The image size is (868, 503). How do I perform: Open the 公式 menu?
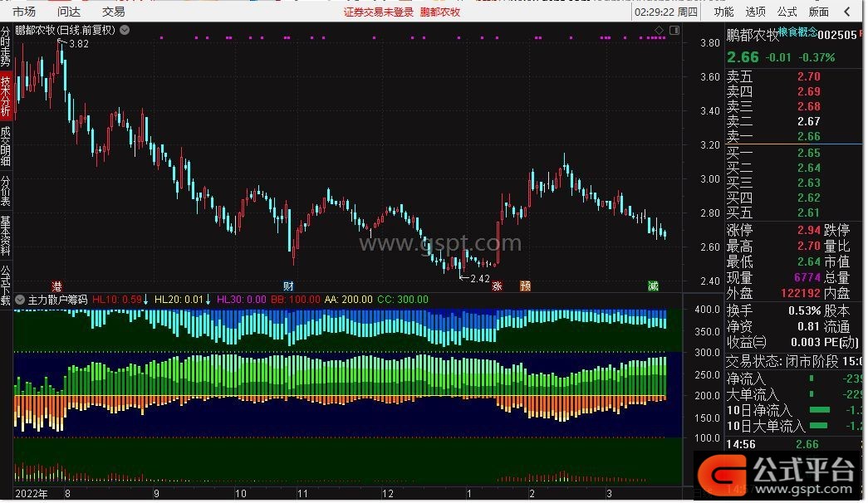(x=787, y=12)
